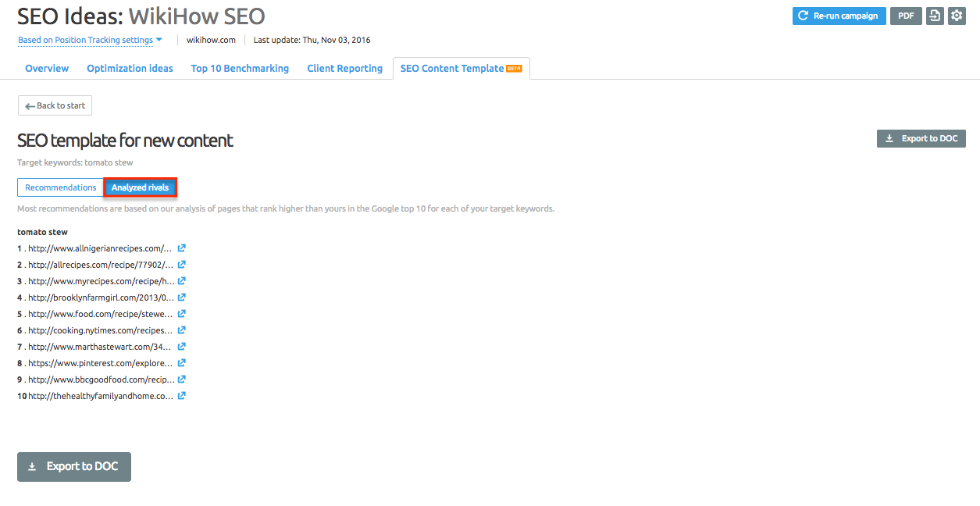Open external link icon for food.com
The image size is (980, 506).
(181, 314)
